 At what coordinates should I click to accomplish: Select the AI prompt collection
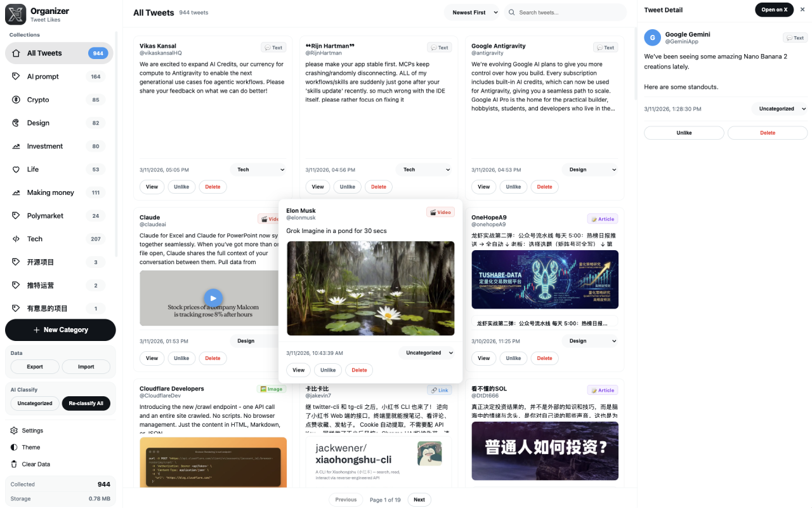(59, 76)
